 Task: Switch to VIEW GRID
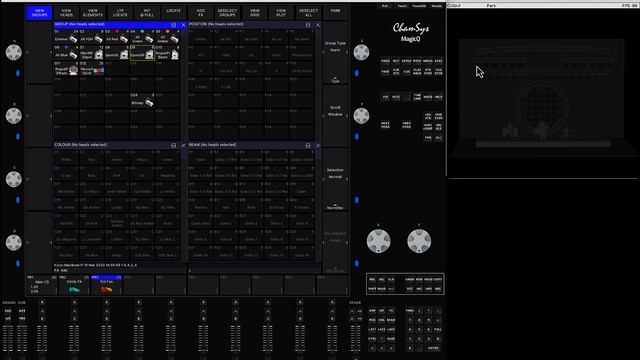(x=254, y=13)
